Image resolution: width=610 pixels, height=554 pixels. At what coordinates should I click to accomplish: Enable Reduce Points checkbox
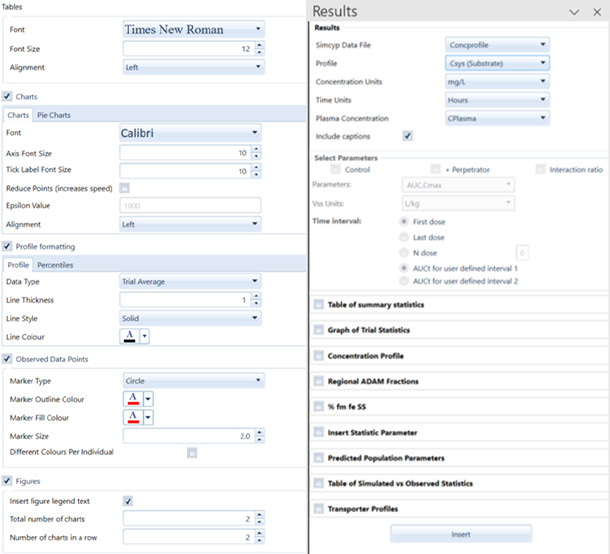(x=124, y=188)
